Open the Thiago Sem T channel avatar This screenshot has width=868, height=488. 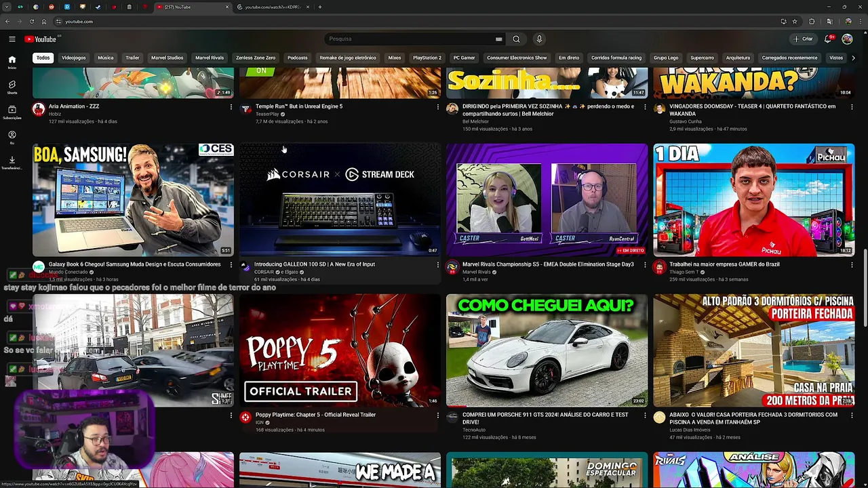tap(659, 267)
